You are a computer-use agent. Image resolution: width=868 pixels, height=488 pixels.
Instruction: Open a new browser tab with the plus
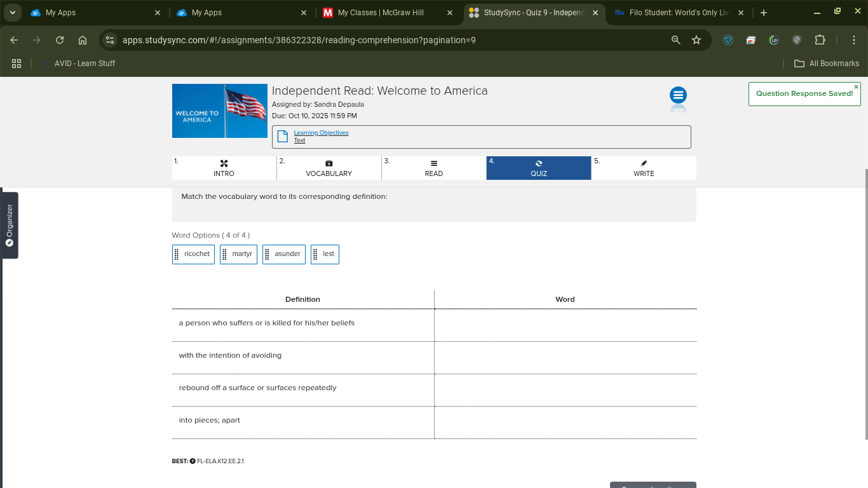764,13
